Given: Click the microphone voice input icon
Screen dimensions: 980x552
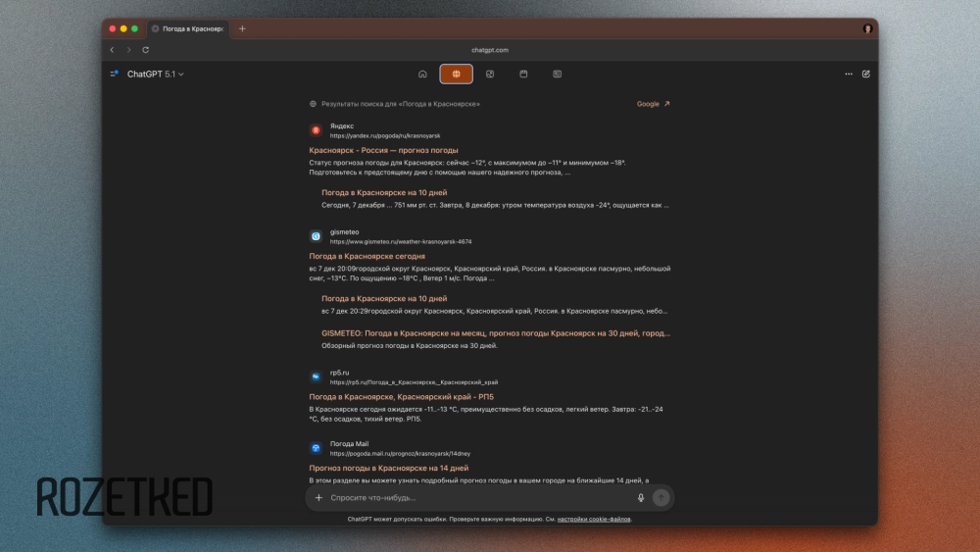Looking at the screenshot, I should point(641,498).
